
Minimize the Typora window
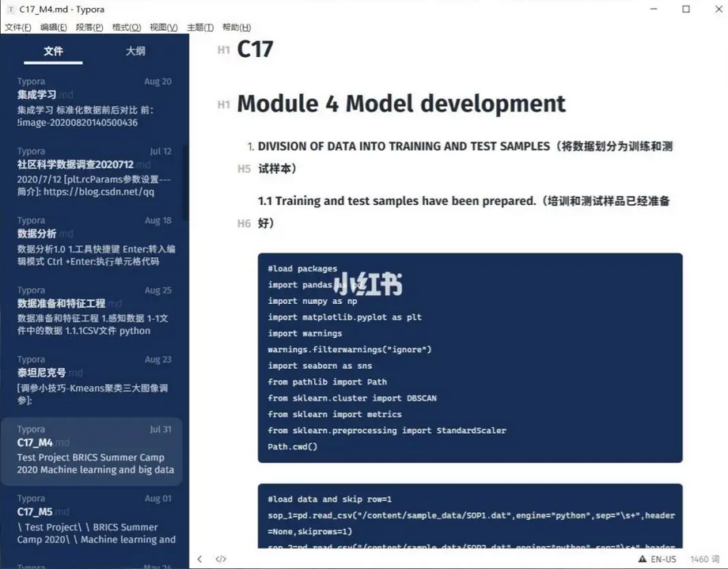click(x=654, y=9)
